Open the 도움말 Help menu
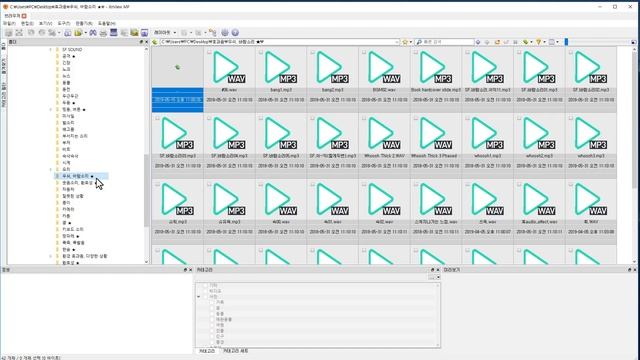The width and height of the screenshot is (640, 360). (x=107, y=24)
